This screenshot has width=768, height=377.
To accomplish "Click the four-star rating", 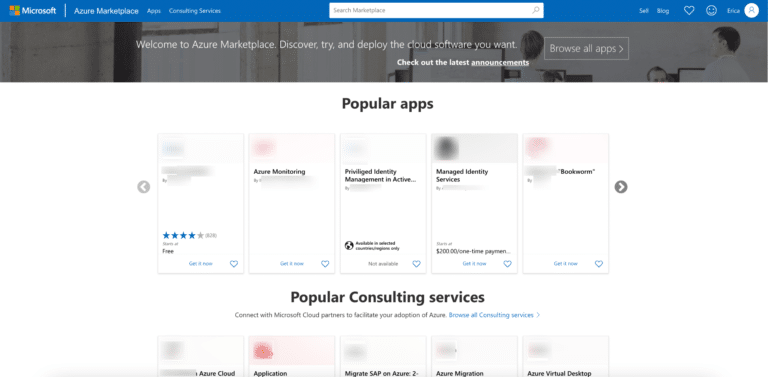I will [x=183, y=236].
